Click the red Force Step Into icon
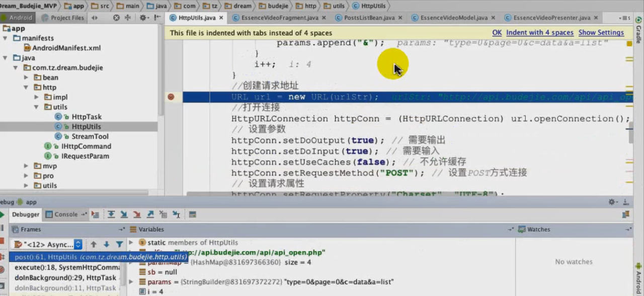The image size is (644, 296). pyautogui.click(x=137, y=215)
